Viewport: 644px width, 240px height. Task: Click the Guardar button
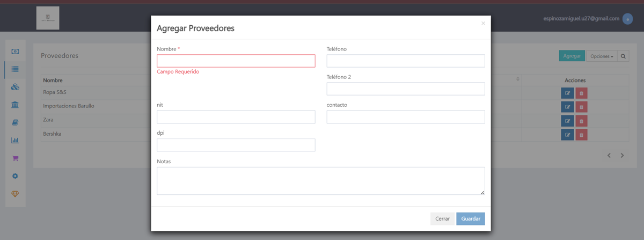(471, 219)
